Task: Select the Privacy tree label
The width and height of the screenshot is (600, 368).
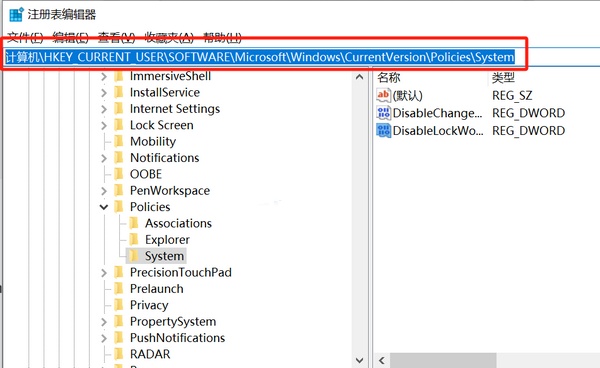Action: [149, 305]
